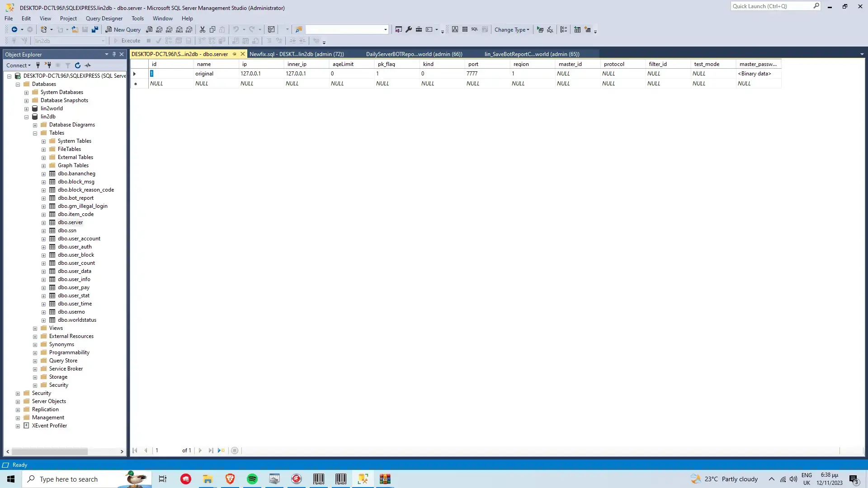Open a Database Engine Query
The image size is (868, 488).
pos(149,29)
